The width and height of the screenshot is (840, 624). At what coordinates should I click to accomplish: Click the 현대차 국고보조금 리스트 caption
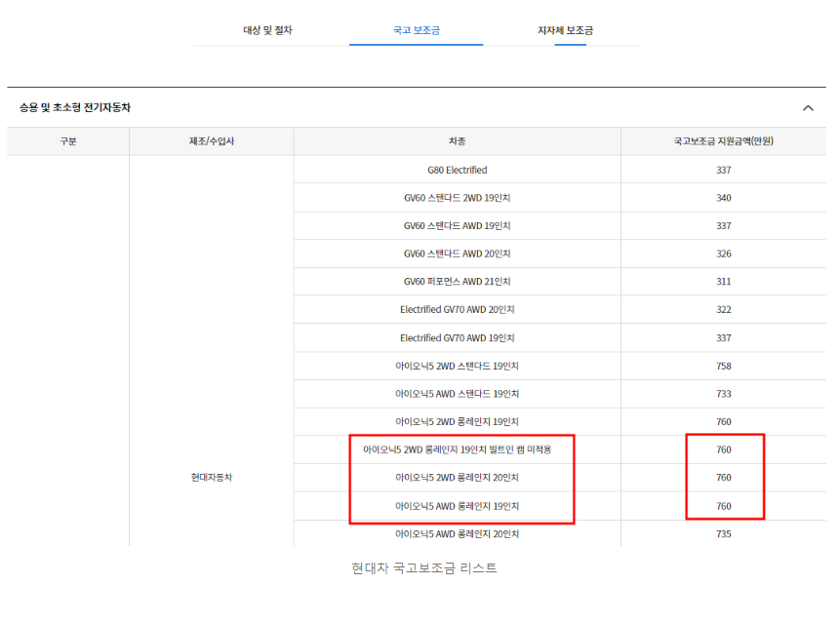424,567
